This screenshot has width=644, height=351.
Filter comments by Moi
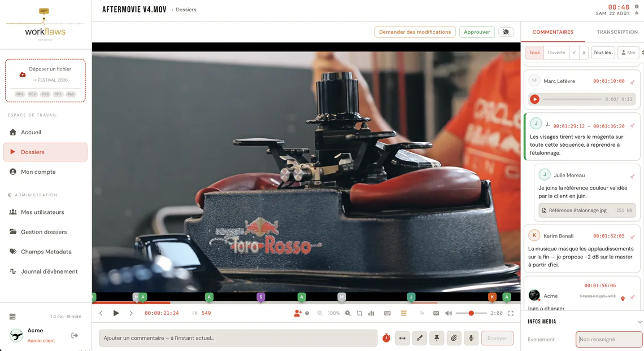(x=628, y=52)
